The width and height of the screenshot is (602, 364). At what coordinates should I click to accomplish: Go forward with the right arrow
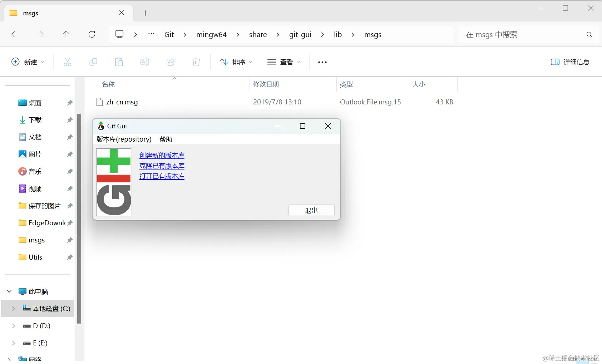pyautogui.click(x=40, y=34)
